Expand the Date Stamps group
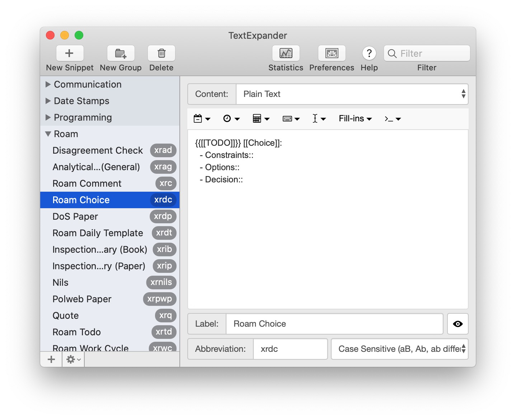 pyautogui.click(x=48, y=101)
